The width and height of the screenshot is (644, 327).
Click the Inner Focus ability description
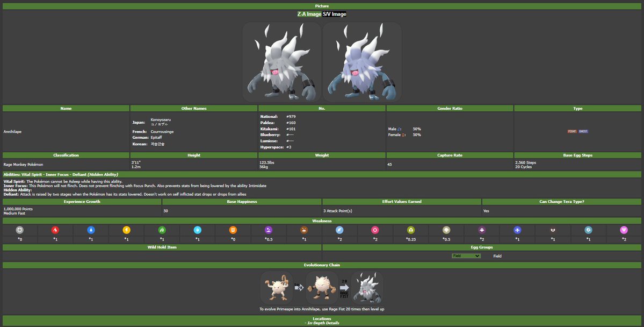click(135, 186)
